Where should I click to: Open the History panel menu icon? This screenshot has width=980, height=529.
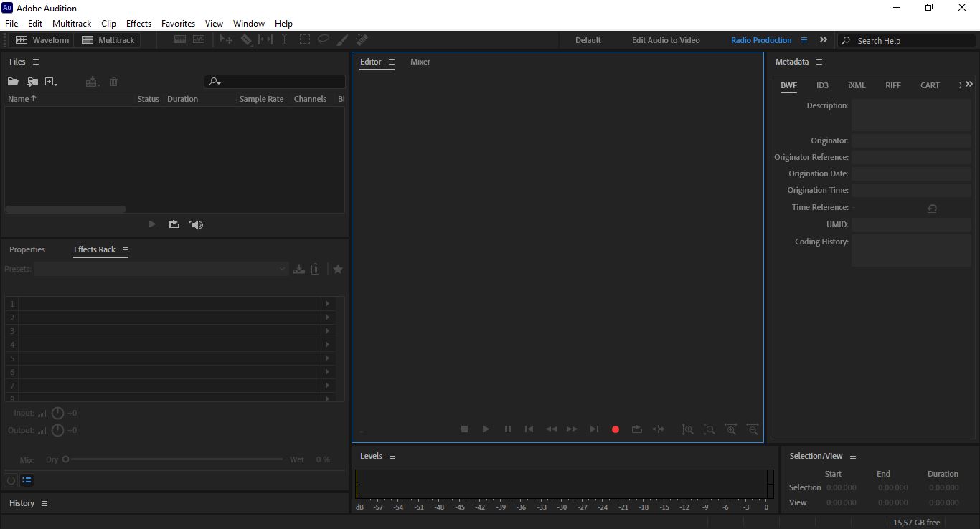pyautogui.click(x=44, y=504)
